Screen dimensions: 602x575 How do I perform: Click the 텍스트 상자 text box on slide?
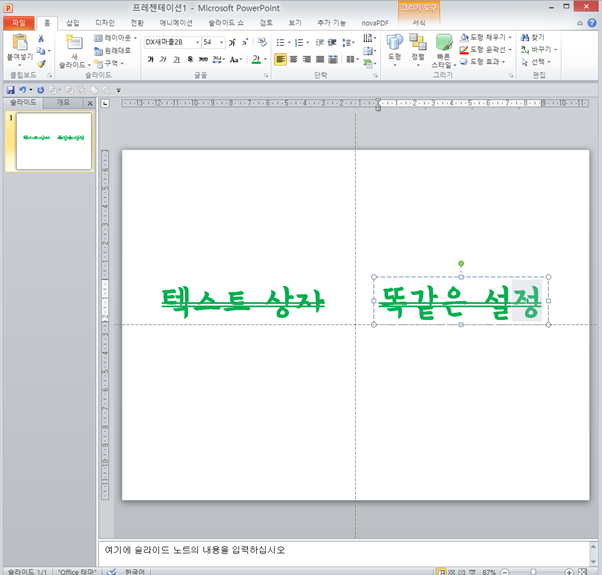[x=243, y=303]
